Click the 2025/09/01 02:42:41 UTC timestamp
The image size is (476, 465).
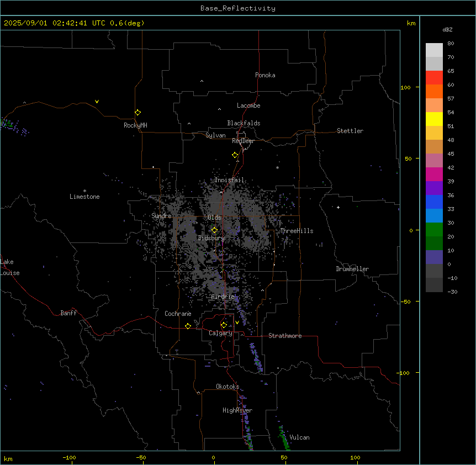pyautogui.click(x=74, y=23)
